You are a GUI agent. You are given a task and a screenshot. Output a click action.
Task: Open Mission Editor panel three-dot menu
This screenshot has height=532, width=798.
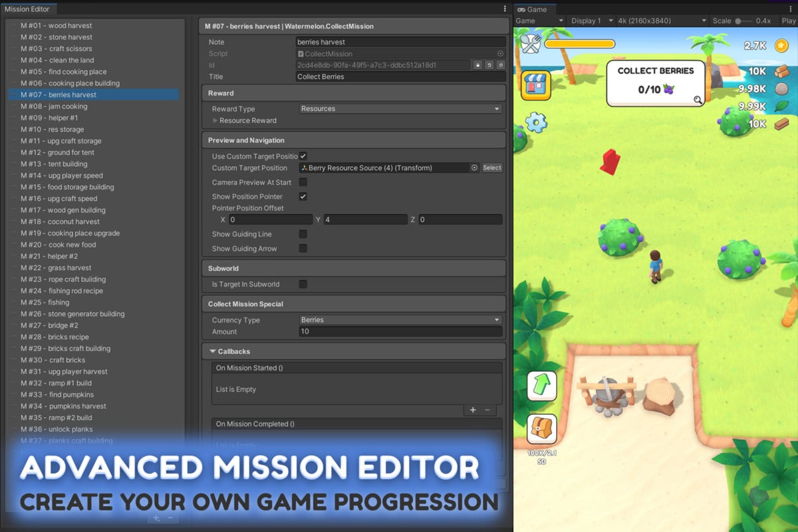coord(505,9)
